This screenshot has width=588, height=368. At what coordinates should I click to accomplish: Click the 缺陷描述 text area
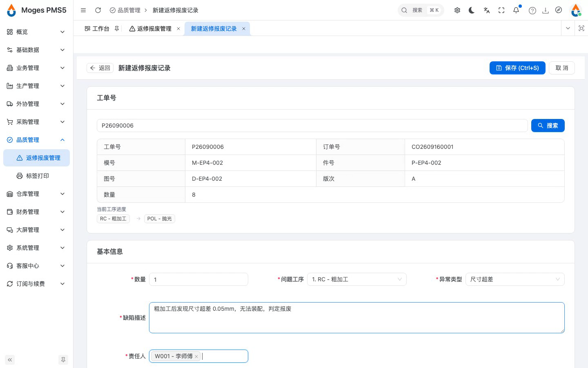(x=357, y=318)
